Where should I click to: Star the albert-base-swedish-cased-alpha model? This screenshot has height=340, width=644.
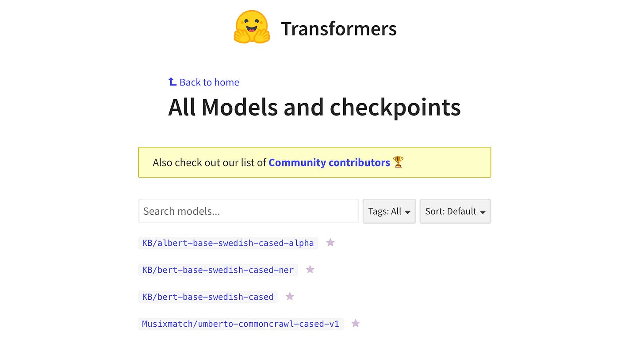tap(330, 242)
